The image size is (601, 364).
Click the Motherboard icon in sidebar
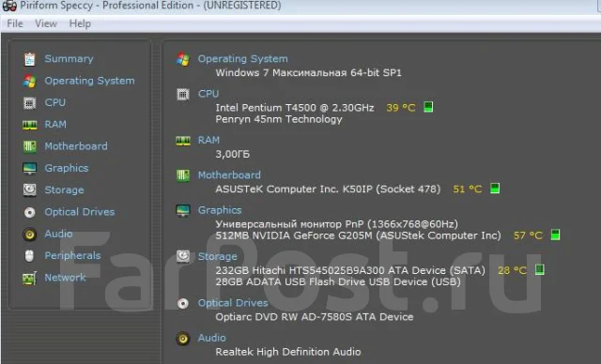click(x=29, y=146)
